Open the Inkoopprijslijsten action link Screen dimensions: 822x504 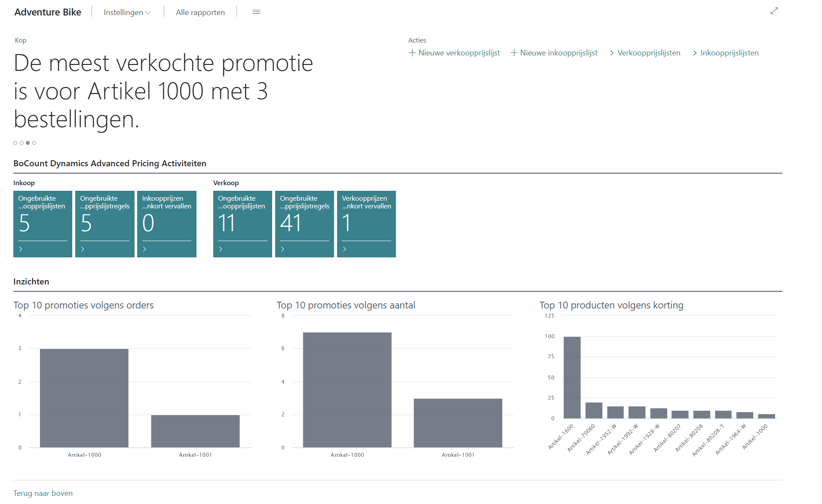click(729, 53)
